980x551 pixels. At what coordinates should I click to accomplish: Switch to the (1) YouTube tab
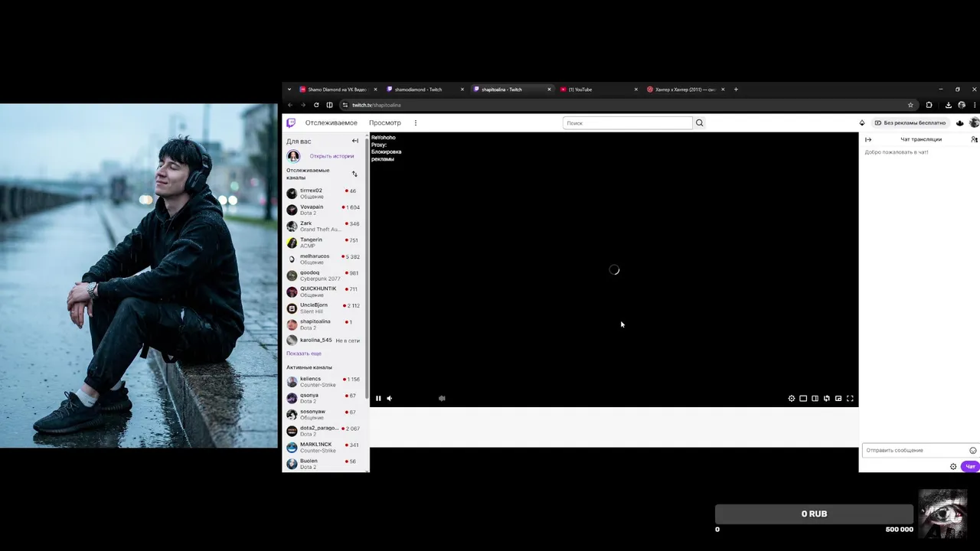point(598,90)
